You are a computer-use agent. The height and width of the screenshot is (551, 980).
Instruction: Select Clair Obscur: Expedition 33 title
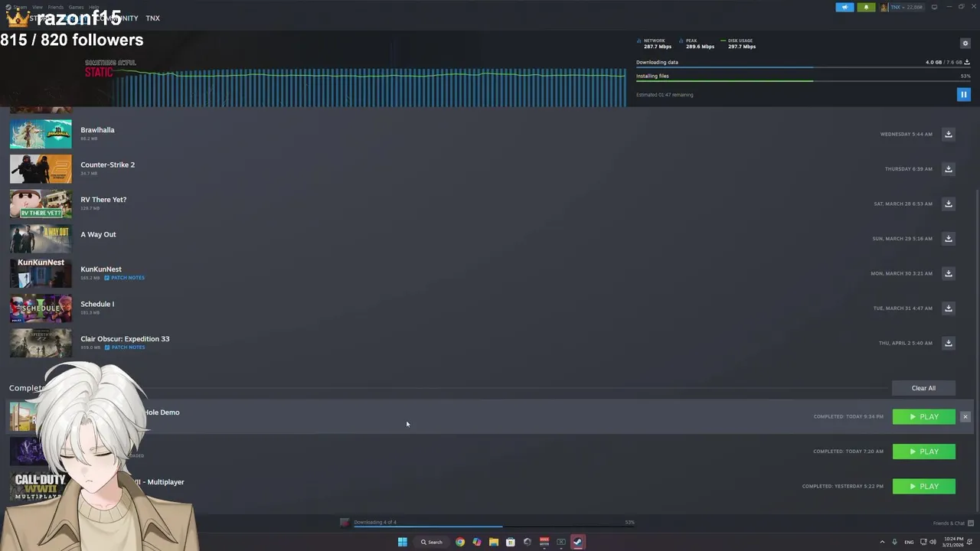click(125, 339)
